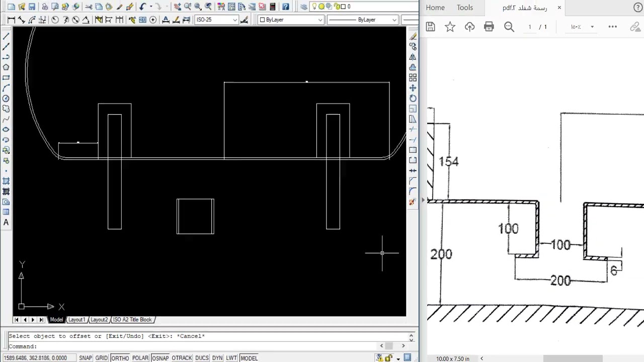The width and height of the screenshot is (644, 362).
Task: Open AutoCAD Help question mark icon
Action: coord(286,7)
